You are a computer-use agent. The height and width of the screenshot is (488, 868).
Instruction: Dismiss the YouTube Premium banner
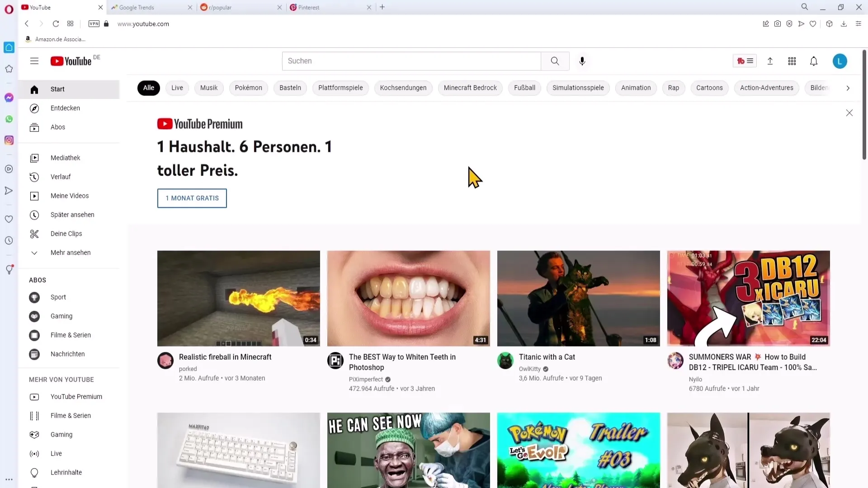(x=849, y=113)
